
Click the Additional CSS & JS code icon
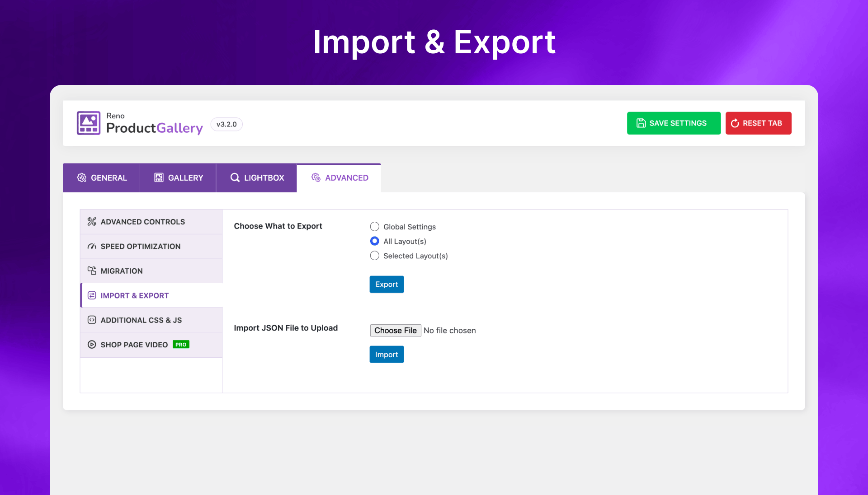[x=92, y=320]
